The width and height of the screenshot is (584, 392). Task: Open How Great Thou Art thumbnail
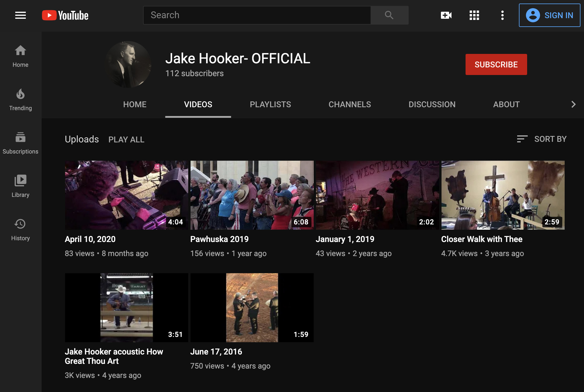pos(126,308)
